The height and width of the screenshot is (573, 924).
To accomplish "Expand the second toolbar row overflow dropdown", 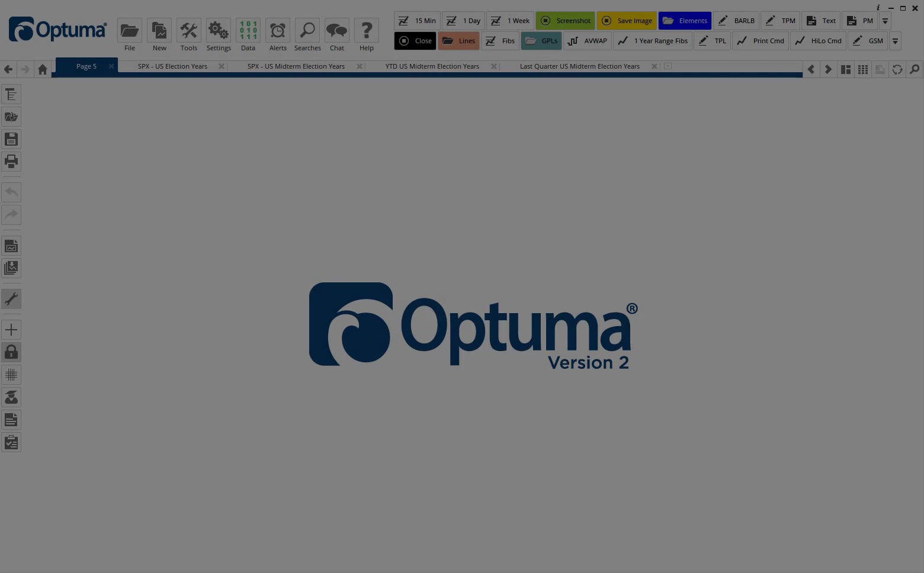I will click(895, 41).
